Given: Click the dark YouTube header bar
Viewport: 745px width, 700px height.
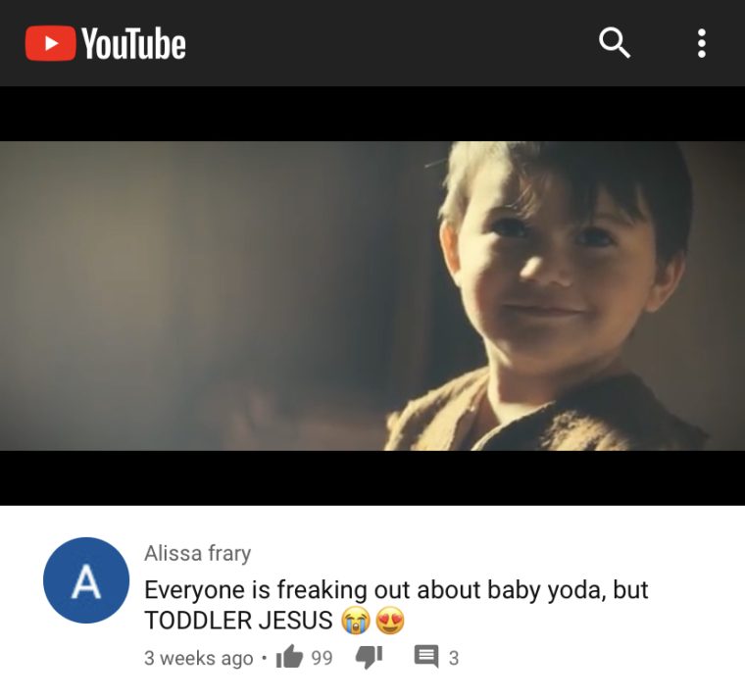Looking at the screenshot, I should (372, 43).
